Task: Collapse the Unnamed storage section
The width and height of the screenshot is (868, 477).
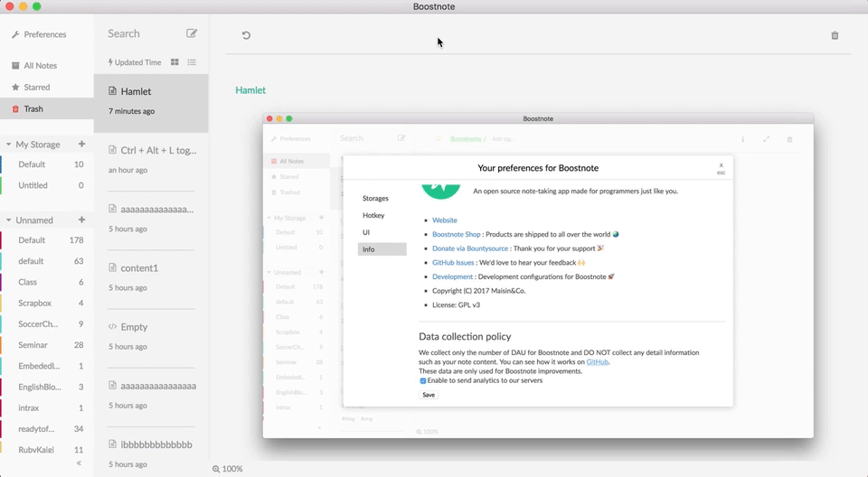Action: click(9, 220)
